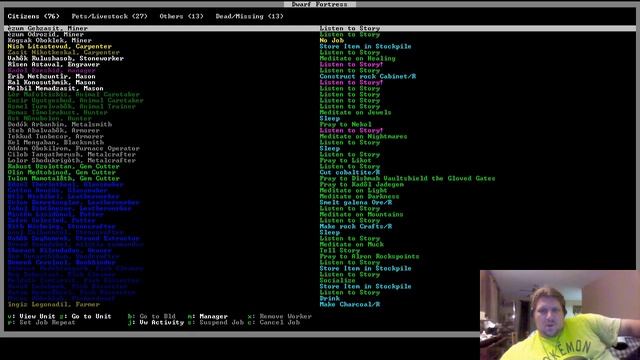Select Tulon Mamotalâth, Gem Cutter
640x360 pixels.
(63, 178)
